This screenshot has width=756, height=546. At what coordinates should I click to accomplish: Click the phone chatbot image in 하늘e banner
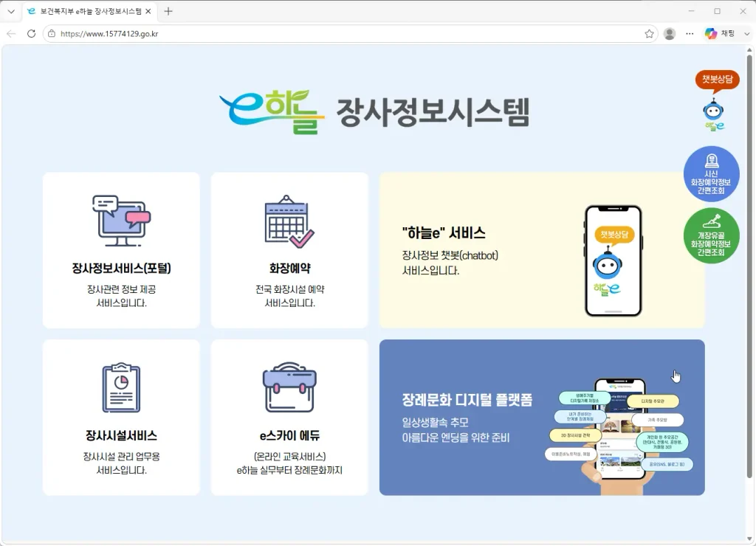point(614,260)
